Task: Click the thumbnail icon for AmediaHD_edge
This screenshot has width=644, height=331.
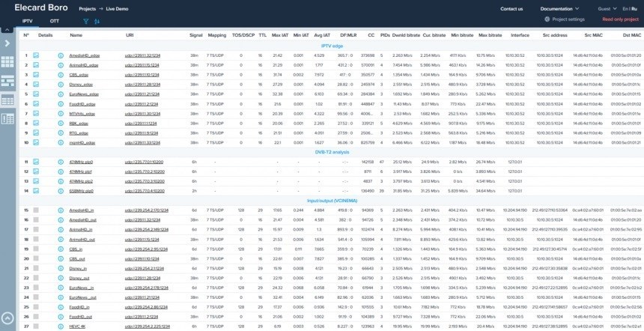Action: click(36, 55)
